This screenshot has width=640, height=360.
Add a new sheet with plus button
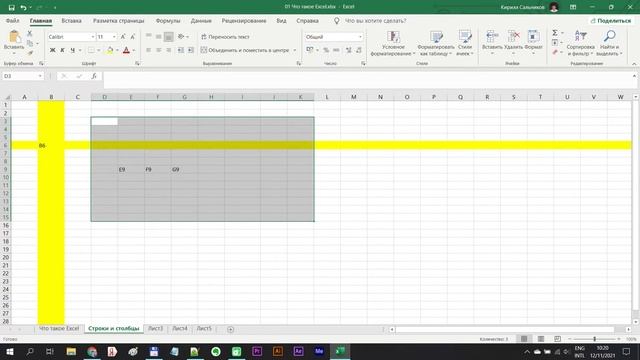tap(231, 329)
